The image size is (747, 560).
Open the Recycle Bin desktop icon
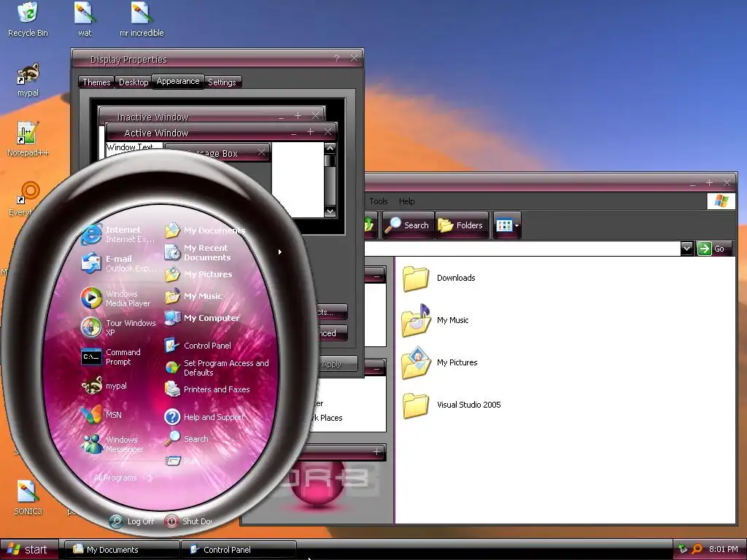click(x=28, y=19)
